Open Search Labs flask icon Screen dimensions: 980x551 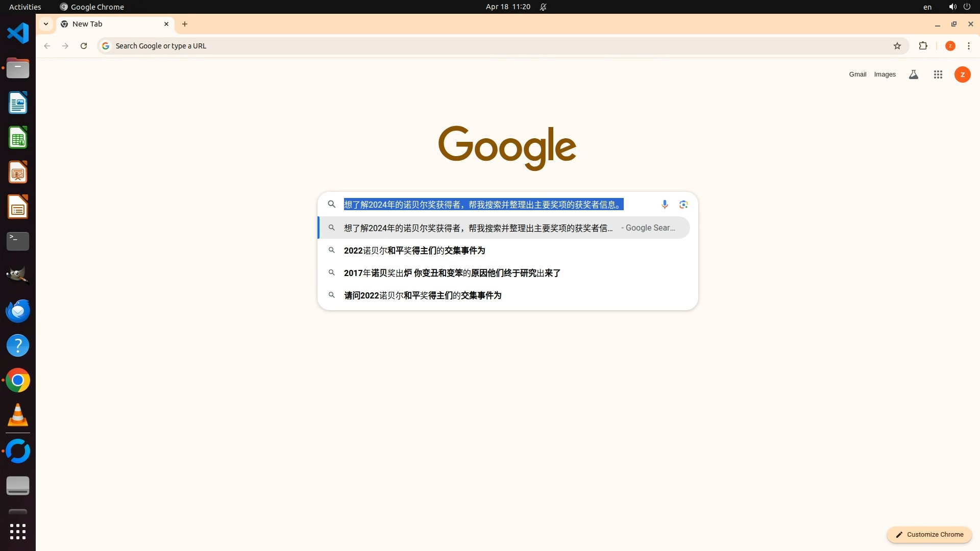[914, 74]
